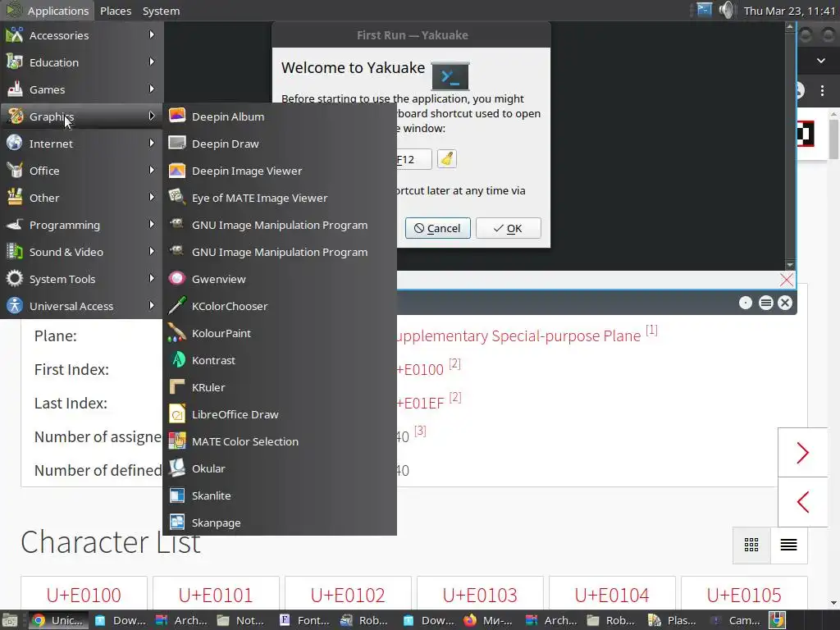Go to next block with right arrow
The image size is (840, 630).
pos(802,453)
